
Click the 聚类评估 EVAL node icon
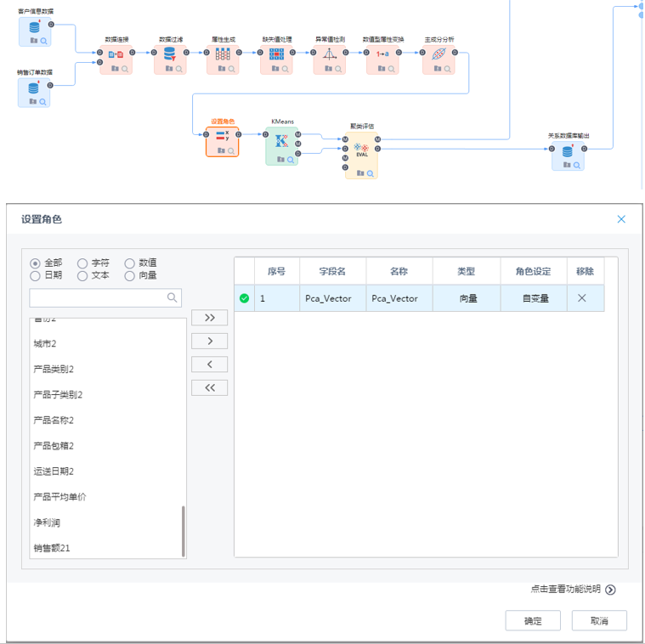pos(361,150)
